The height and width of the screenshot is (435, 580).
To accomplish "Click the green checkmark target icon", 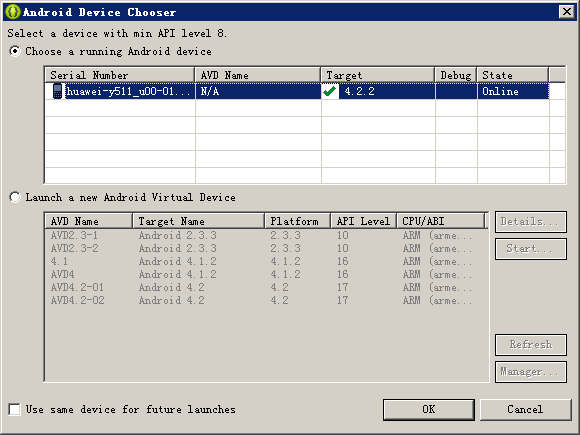I will pyautogui.click(x=329, y=91).
